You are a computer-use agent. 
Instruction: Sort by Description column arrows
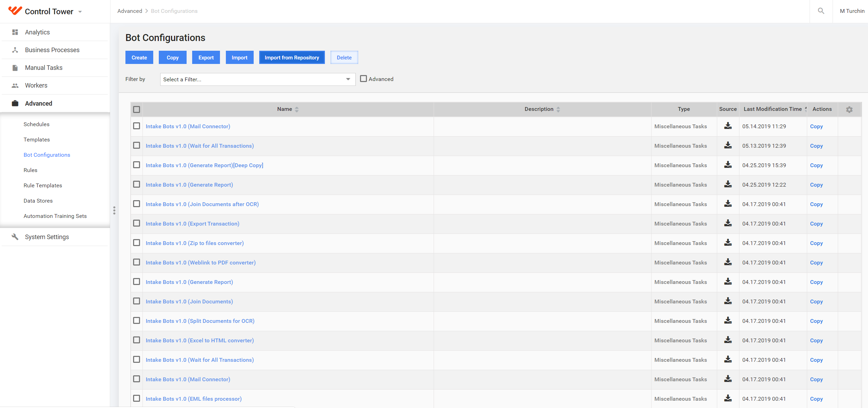point(558,109)
